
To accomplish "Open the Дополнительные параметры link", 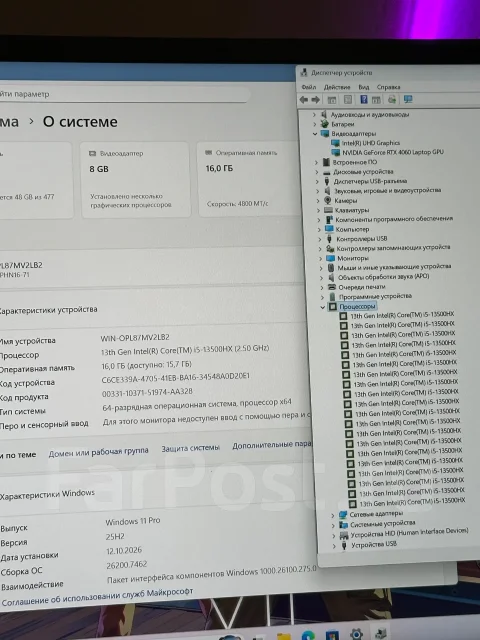I will click(x=272, y=445).
